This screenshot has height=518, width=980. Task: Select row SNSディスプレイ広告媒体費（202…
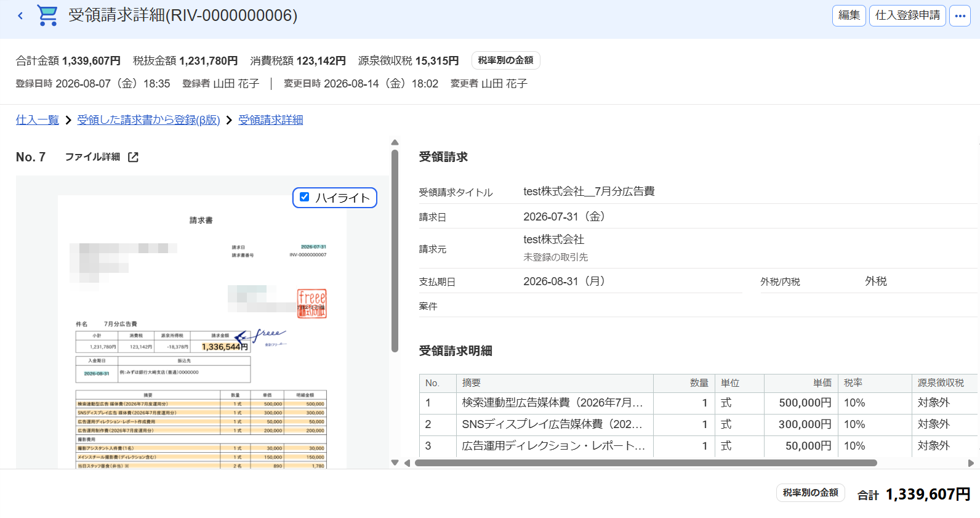tap(699, 424)
